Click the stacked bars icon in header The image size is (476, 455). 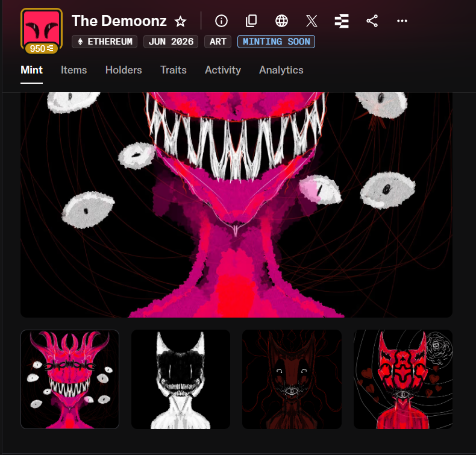(342, 21)
